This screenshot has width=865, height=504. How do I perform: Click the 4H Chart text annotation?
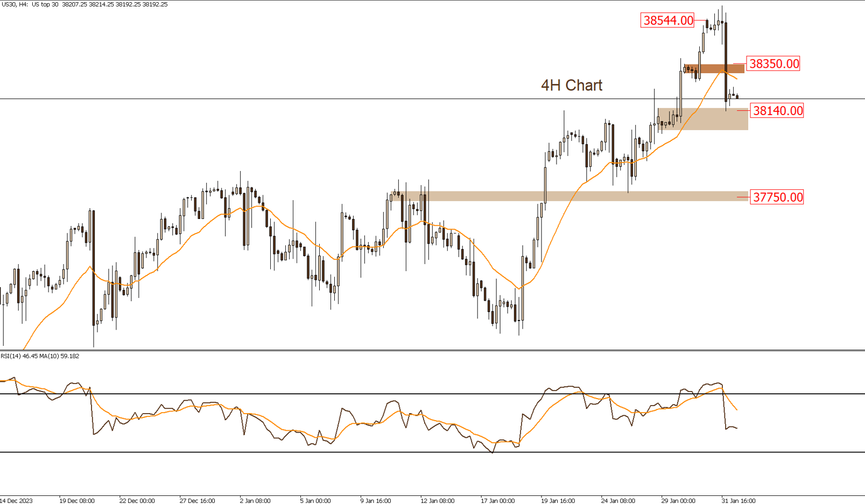tap(571, 86)
